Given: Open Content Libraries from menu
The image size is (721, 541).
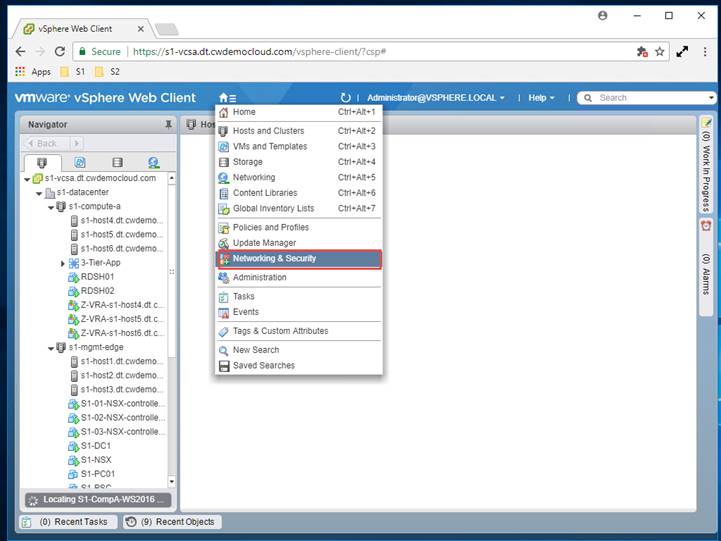Looking at the screenshot, I should 299,193.
